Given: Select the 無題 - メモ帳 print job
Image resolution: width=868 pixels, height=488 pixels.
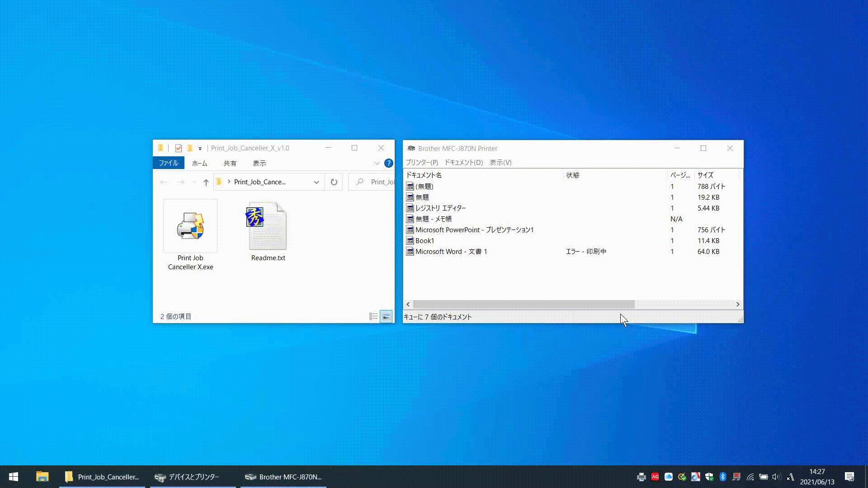Looking at the screenshot, I should pos(573,219).
